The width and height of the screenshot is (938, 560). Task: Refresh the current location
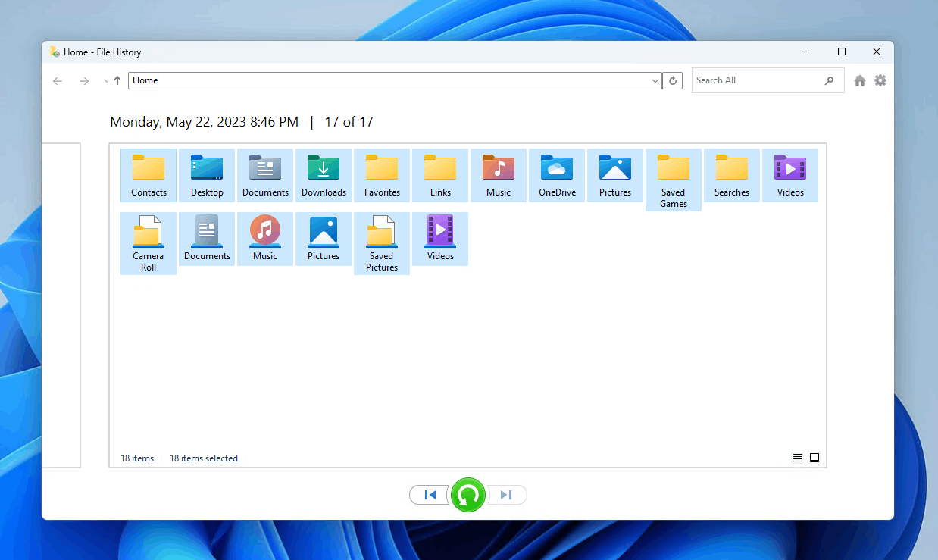coord(673,80)
